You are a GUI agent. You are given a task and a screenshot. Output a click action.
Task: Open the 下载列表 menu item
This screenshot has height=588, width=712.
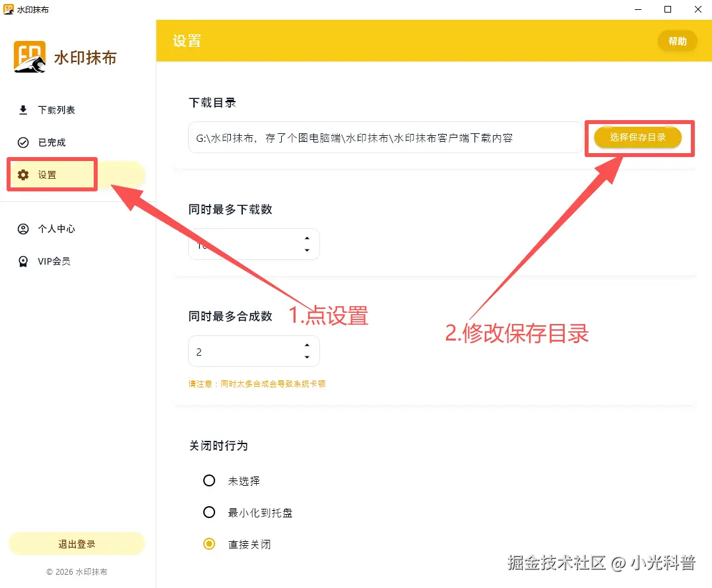pyautogui.click(x=77, y=110)
